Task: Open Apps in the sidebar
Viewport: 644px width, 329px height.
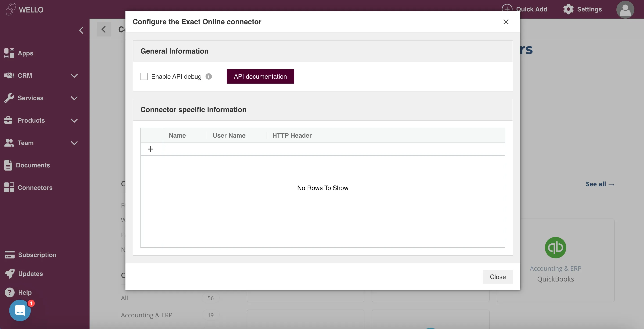Action: pyautogui.click(x=26, y=53)
